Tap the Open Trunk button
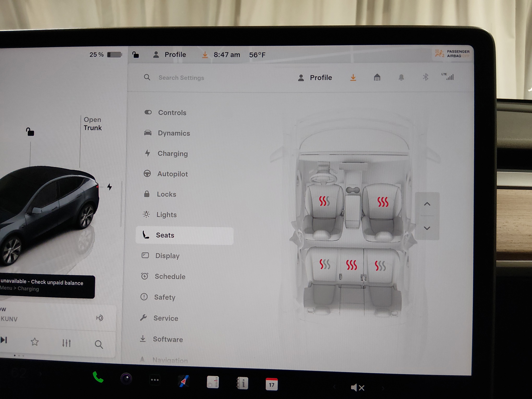Viewport: 532px width, 399px height. (93, 124)
